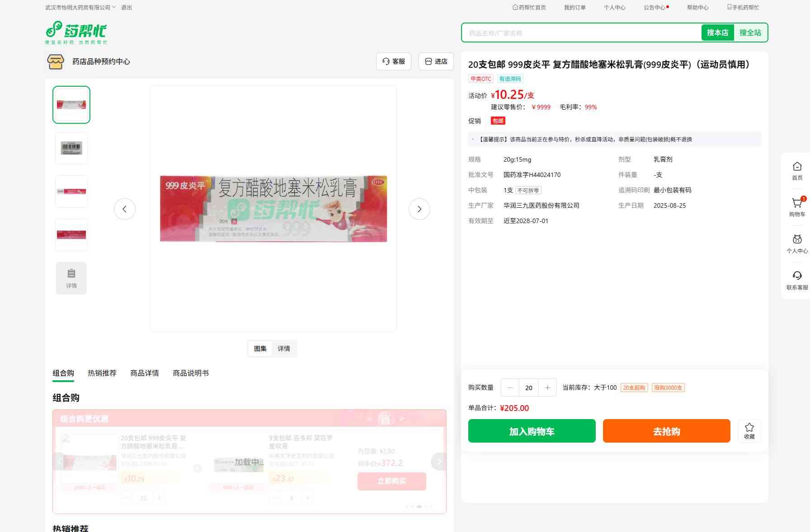This screenshot has width=810, height=532.
Task: Show next product image with right arrow
Action: tap(419, 209)
